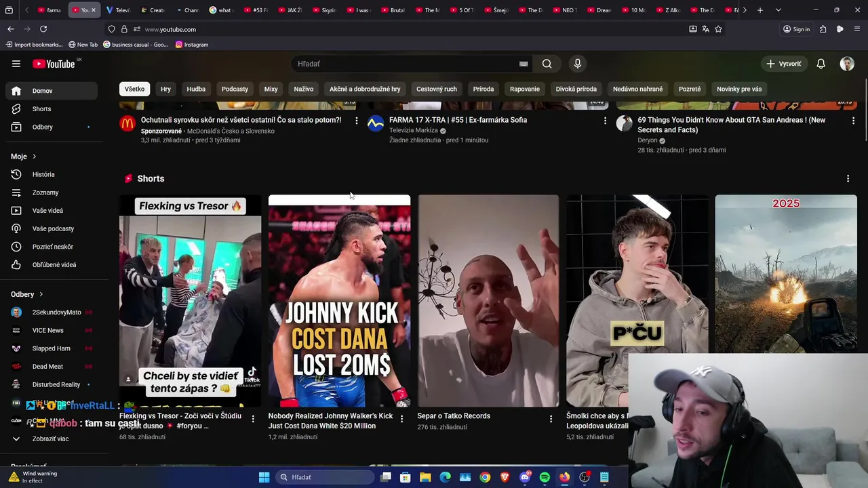Open Instagram bookmark
The height and width of the screenshot is (488, 868).
tap(192, 45)
